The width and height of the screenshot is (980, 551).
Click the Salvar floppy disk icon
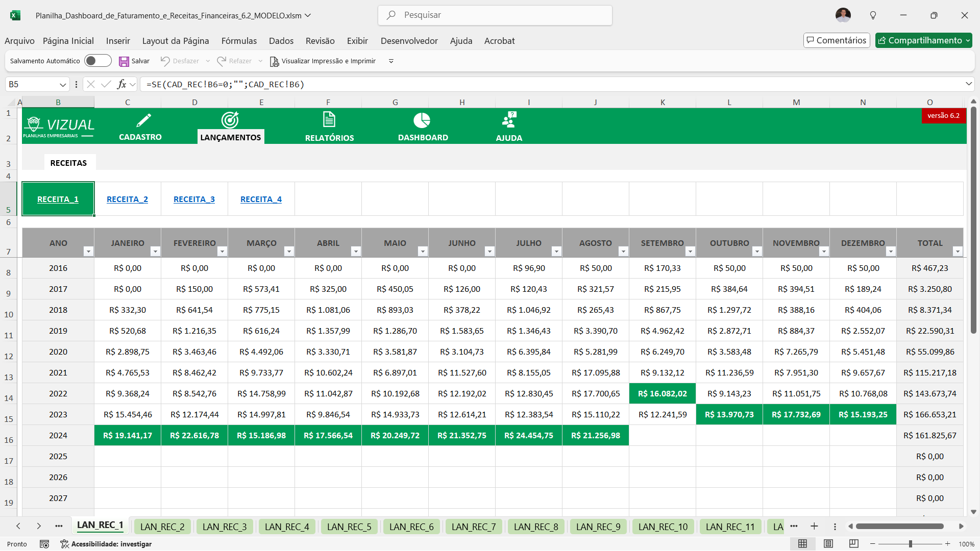(124, 61)
